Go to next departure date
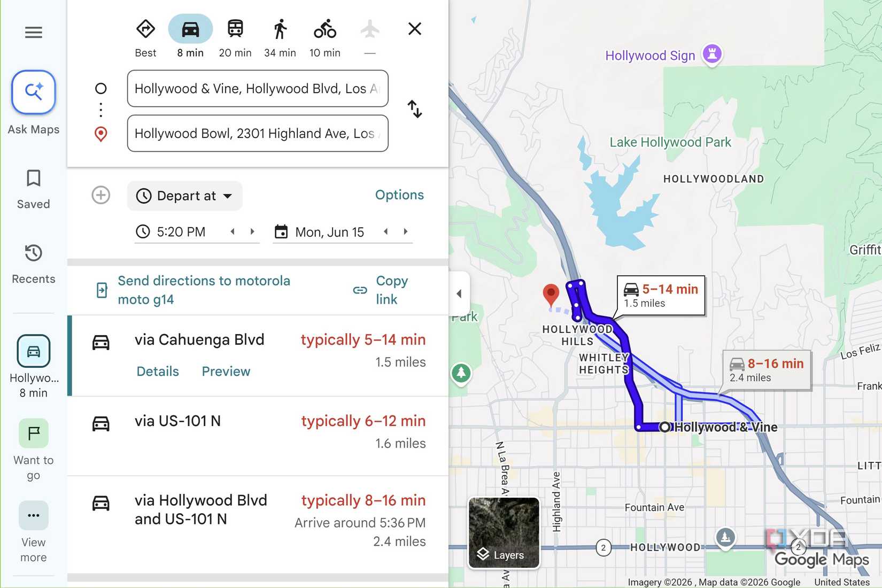The width and height of the screenshot is (882, 588). click(406, 231)
